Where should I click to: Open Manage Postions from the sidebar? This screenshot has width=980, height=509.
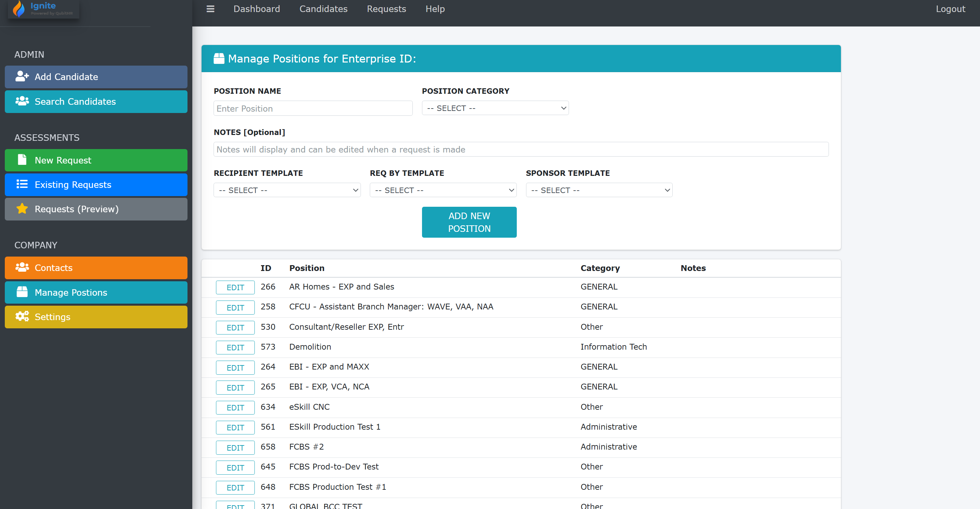[x=96, y=293]
